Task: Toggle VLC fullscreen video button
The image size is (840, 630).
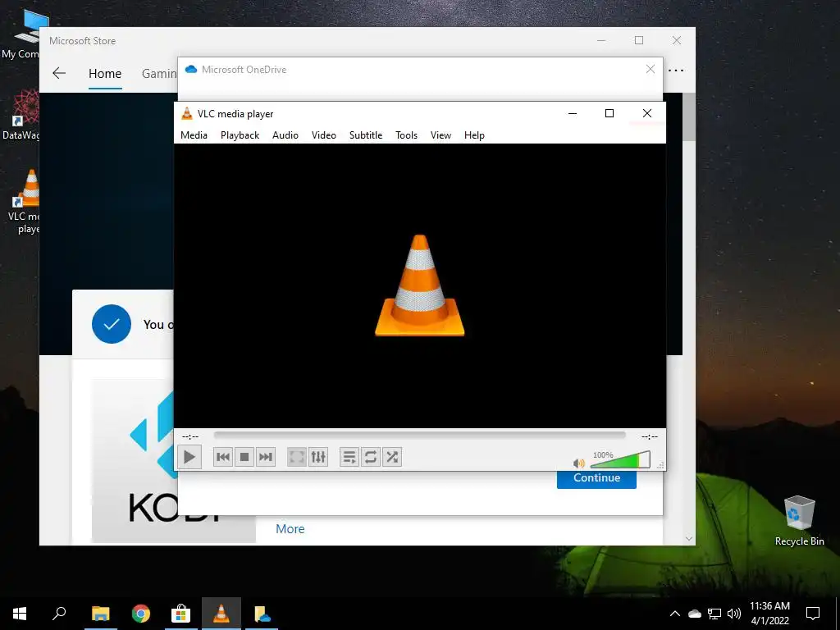Action: pos(297,457)
